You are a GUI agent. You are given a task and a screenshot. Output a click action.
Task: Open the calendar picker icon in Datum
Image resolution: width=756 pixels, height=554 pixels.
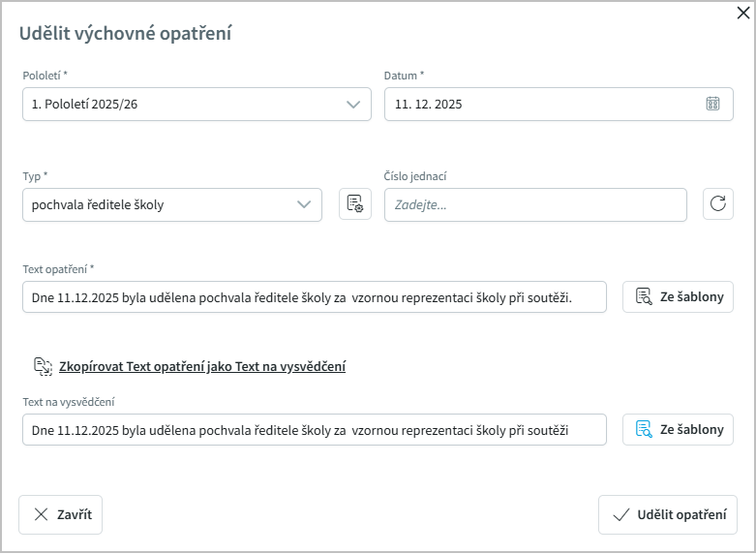[x=712, y=104]
